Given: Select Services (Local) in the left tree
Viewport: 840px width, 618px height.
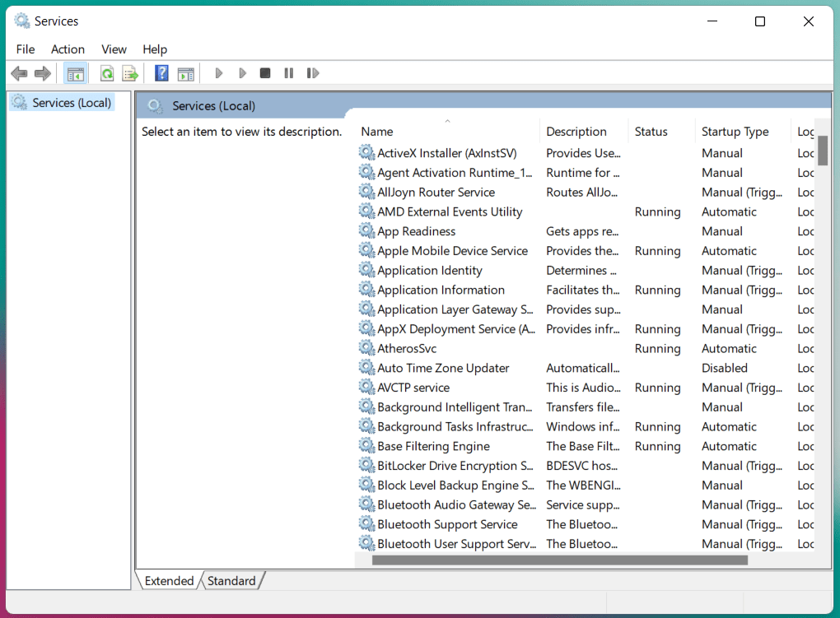Looking at the screenshot, I should [x=72, y=103].
